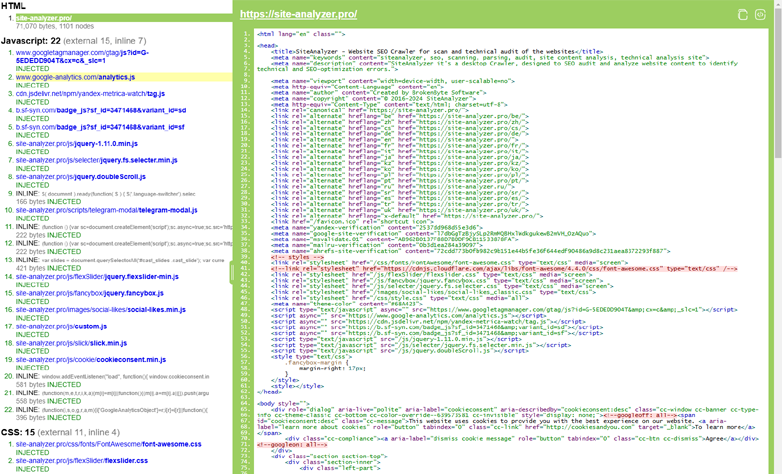Click the theme-color meta source line
Image resolution: width=782 pixels, height=474 pixels.
[345, 304]
